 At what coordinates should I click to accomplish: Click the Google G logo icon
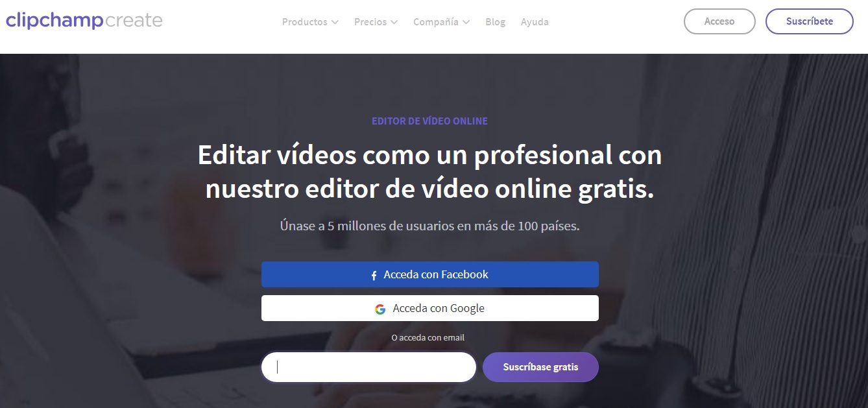(x=380, y=309)
